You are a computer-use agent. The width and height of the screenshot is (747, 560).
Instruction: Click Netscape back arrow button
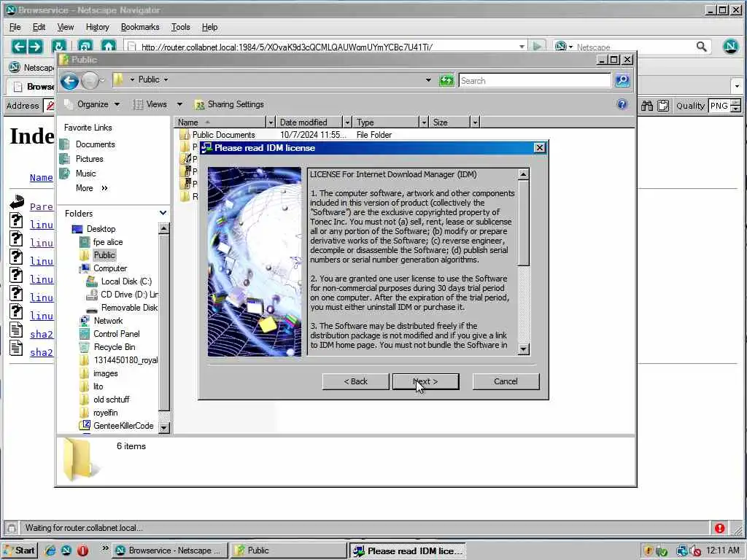click(18, 46)
